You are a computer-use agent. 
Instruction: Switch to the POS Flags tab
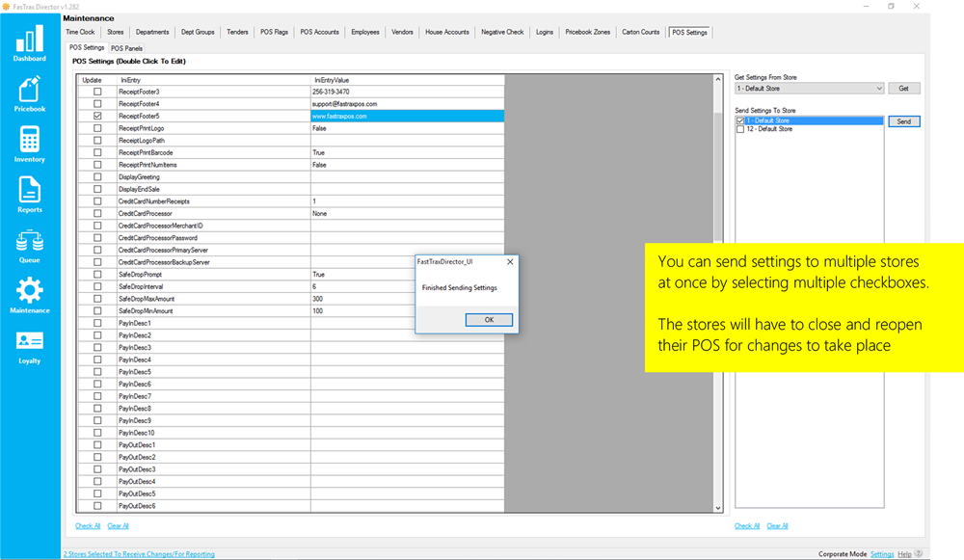274,32
